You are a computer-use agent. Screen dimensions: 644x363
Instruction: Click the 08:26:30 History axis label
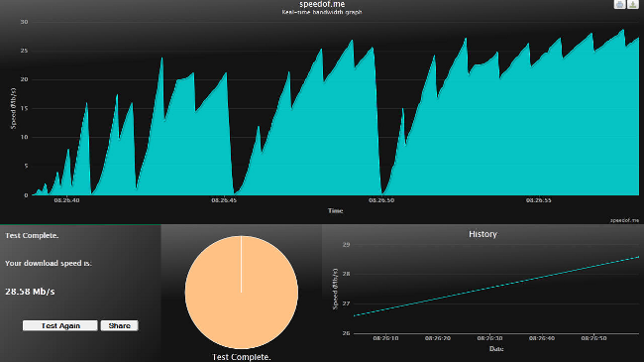click(490, 338)
